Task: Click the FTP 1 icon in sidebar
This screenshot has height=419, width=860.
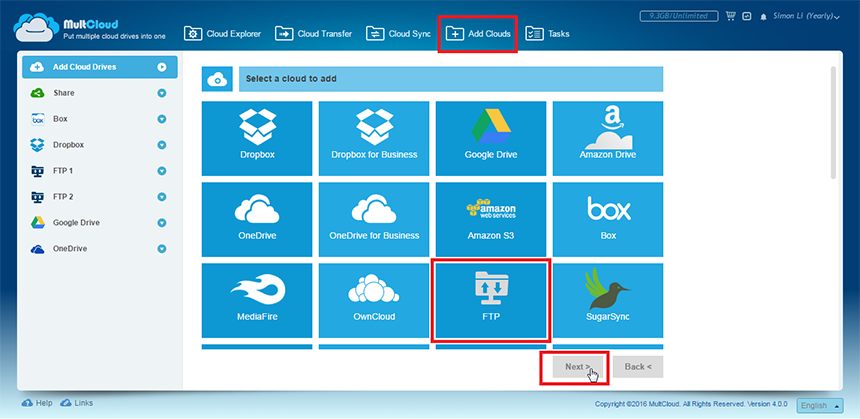Action: pos(37,171)
